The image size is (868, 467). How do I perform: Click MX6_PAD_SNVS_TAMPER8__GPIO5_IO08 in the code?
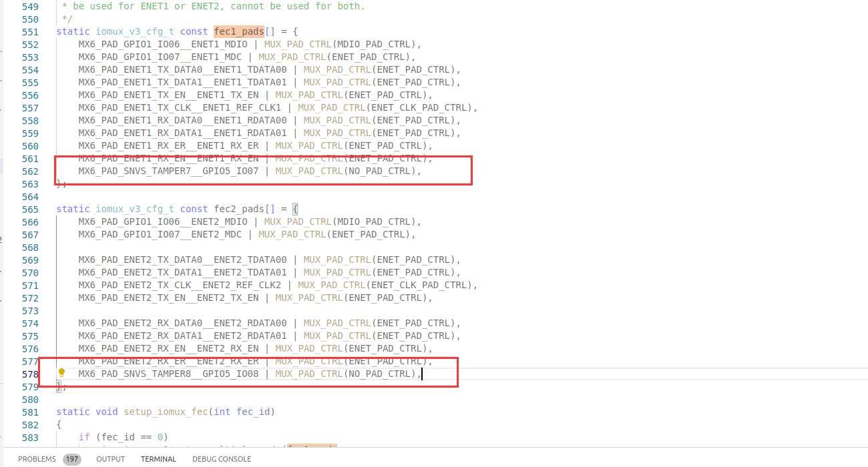coord(168,374)
